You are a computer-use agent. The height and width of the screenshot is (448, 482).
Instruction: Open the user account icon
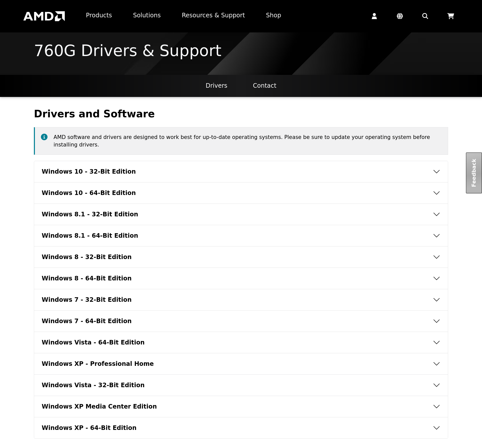coord(374,16)
